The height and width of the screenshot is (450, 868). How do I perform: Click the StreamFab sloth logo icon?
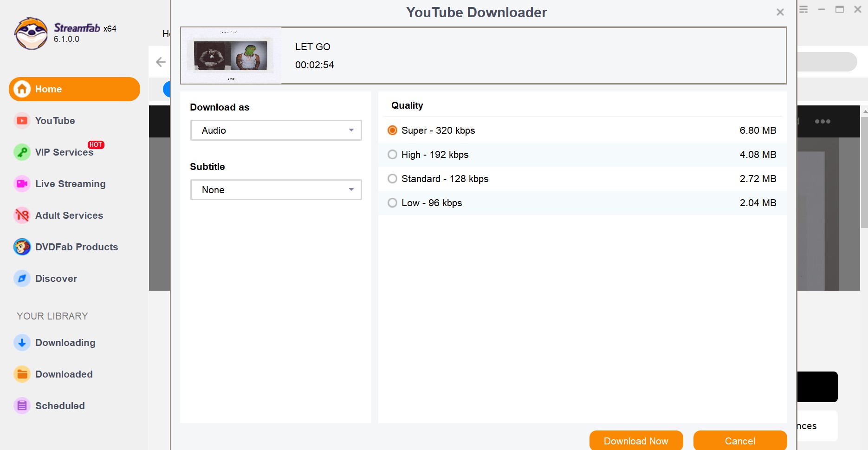coord(31,33)
